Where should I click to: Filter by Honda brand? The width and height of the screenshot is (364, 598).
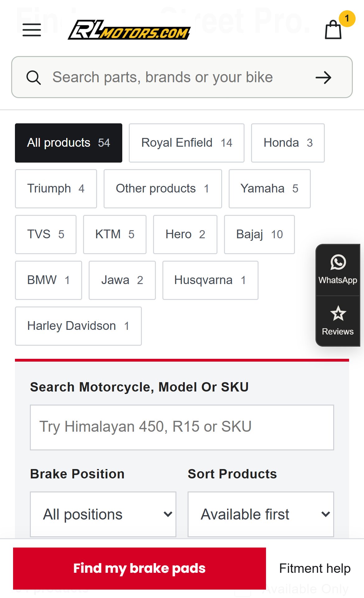[x=288, y=143]
